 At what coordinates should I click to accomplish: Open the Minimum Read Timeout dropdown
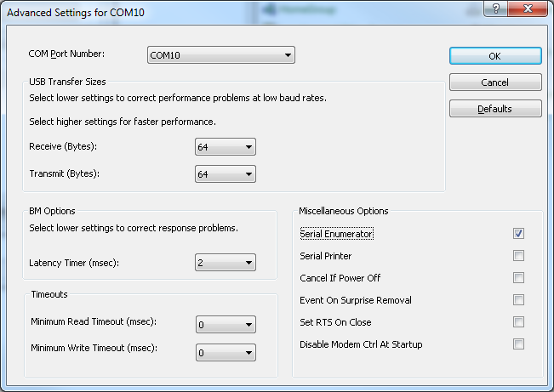[x=225, y=324]
